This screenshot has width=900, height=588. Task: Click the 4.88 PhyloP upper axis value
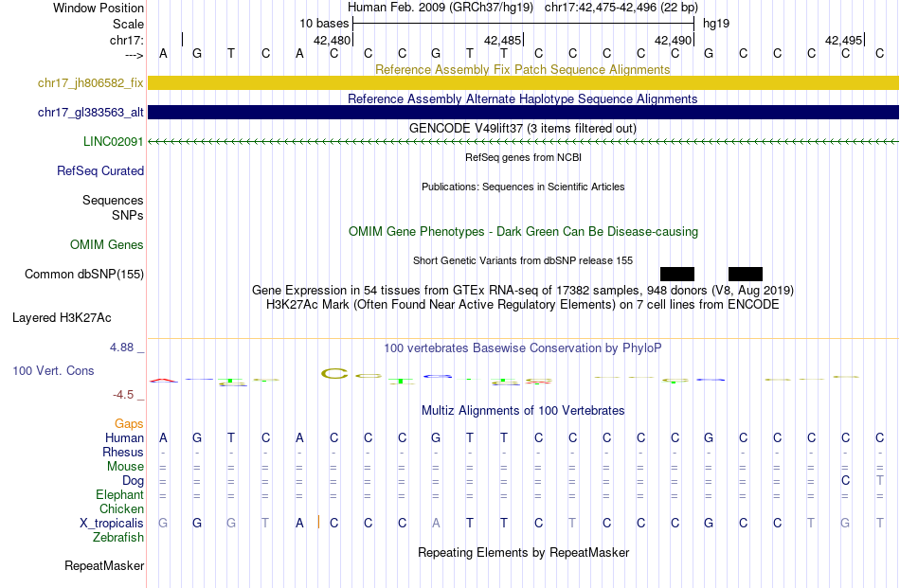[121, 347]
